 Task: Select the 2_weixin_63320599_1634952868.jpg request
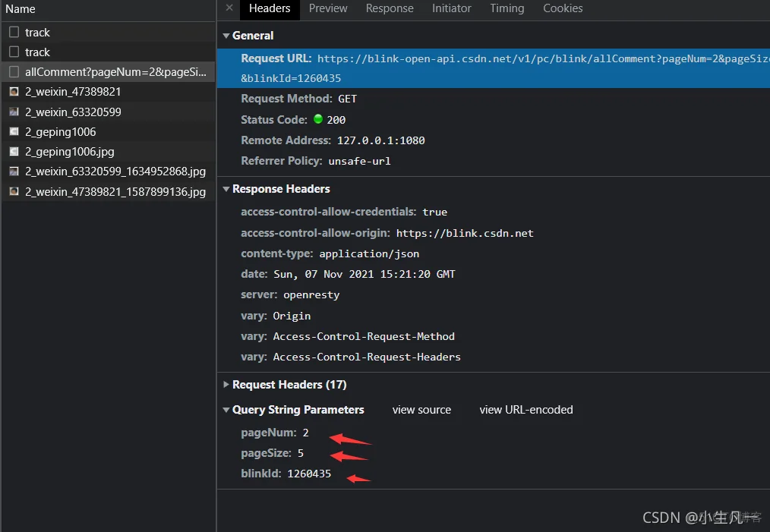click(108, 172)
